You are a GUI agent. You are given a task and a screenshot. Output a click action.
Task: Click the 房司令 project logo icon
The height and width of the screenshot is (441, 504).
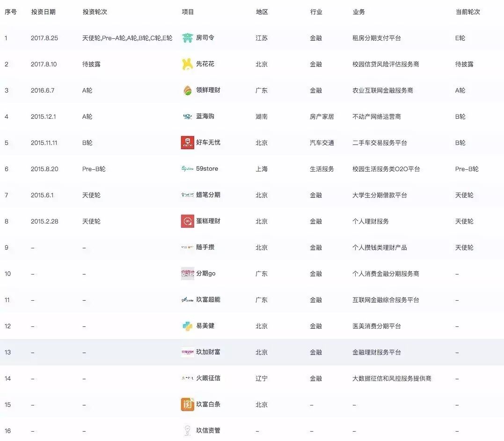tap(187, 38)
